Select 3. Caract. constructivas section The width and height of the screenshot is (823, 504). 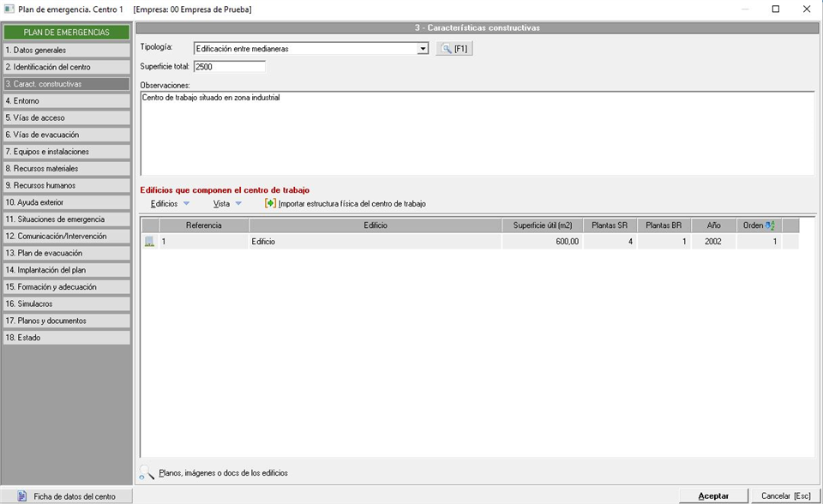click(x=67, y=84)
